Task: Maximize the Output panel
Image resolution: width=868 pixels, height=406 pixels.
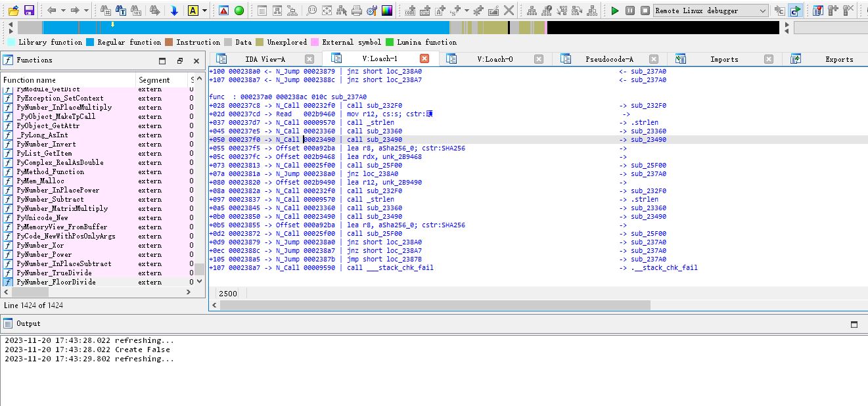Action: click(854, 324)
